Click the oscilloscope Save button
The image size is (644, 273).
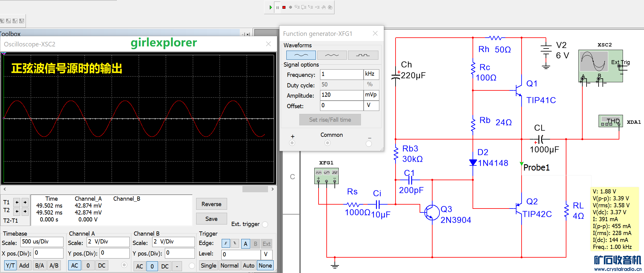211,219
